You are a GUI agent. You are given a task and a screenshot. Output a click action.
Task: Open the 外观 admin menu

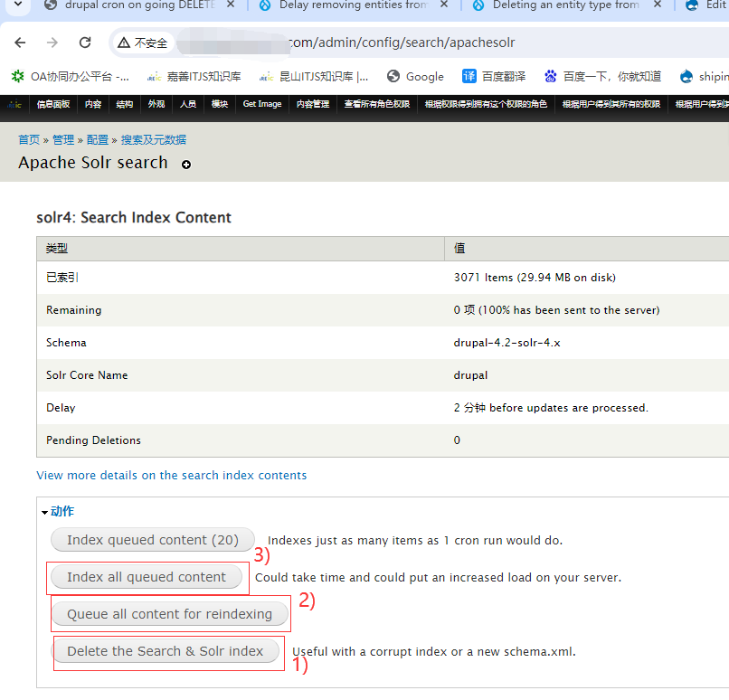point(156,104)
